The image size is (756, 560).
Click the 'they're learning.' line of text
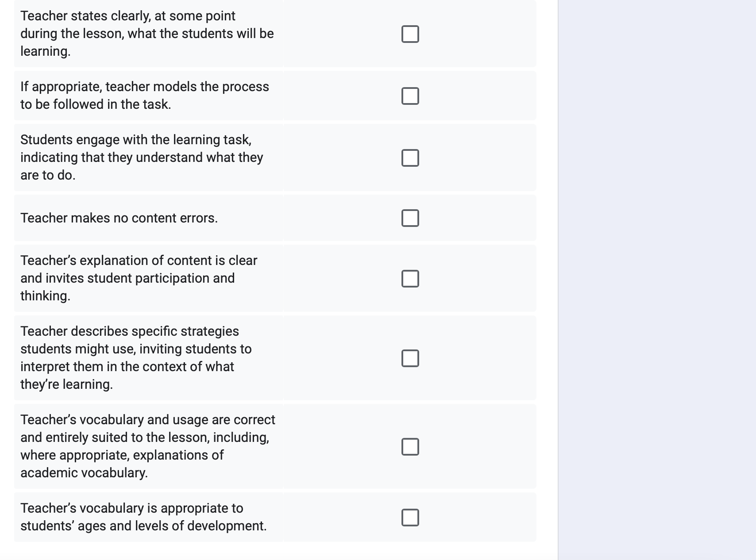point(66,384)
